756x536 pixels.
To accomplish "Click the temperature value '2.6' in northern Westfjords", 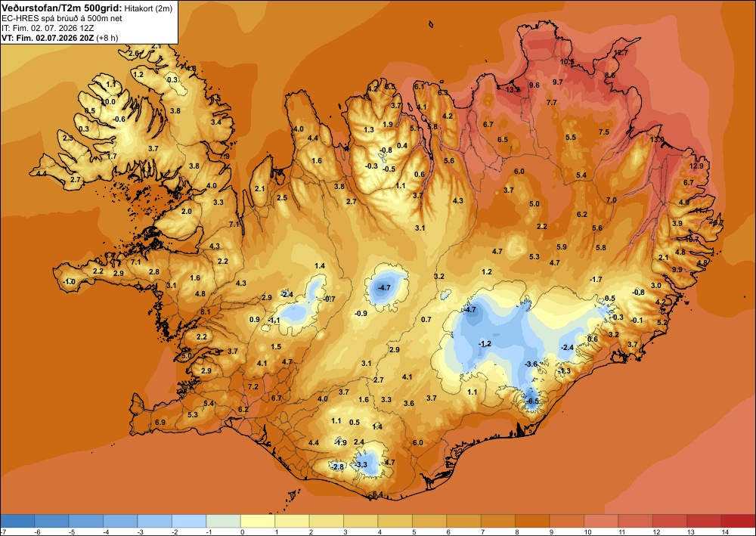I will click(x=134, y=53).
